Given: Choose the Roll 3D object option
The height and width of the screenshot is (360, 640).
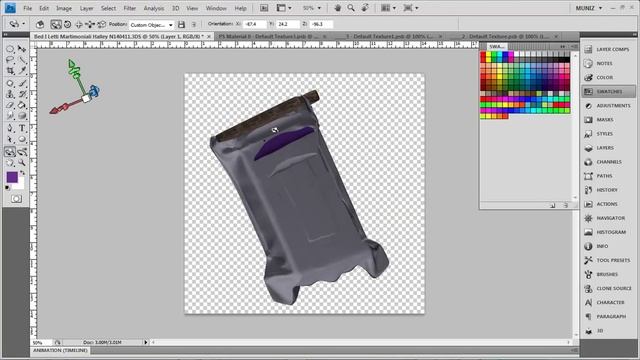Looking at the screenshot, I should (x=67, y=24).
